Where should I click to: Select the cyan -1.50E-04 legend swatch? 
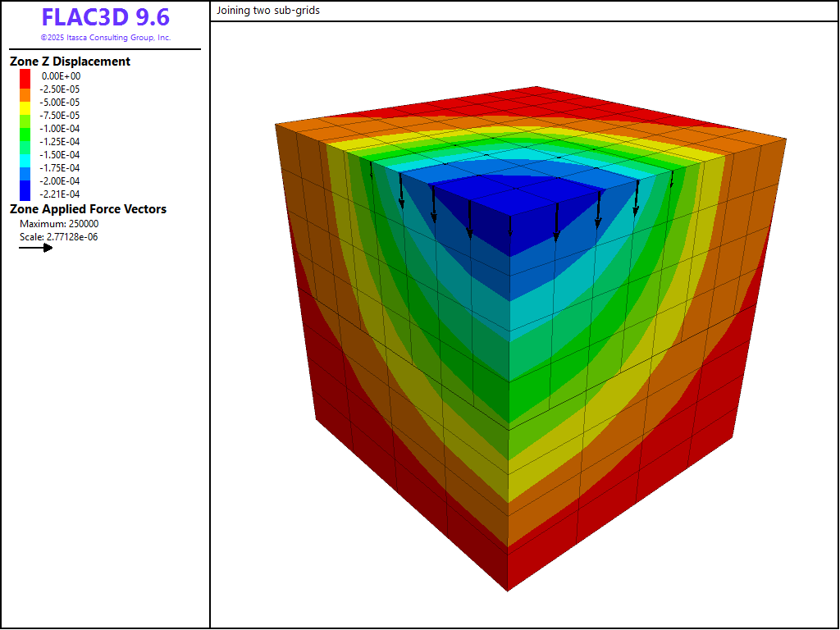[x=25, y=154]
